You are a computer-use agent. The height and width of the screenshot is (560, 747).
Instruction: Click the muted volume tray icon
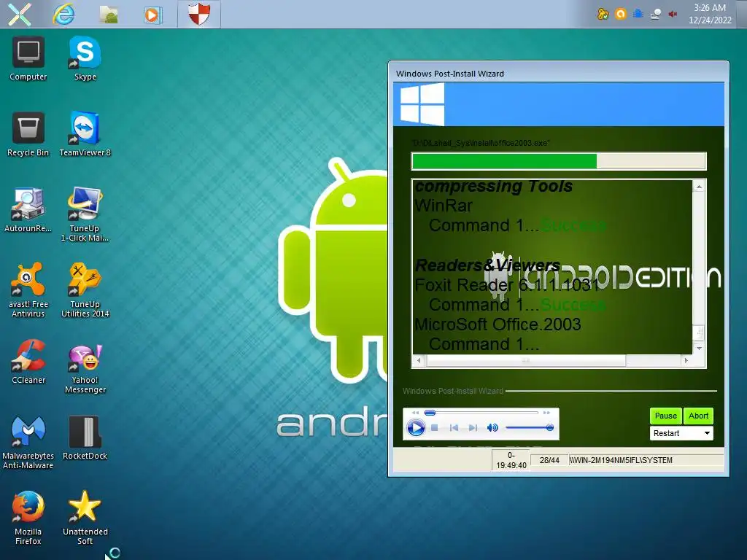(673, 15)
